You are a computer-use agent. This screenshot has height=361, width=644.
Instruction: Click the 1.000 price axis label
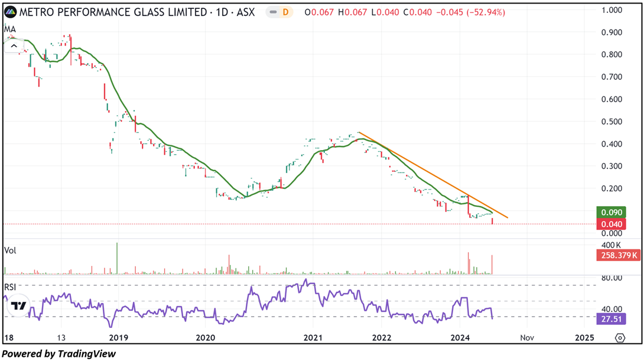(612, 10)
